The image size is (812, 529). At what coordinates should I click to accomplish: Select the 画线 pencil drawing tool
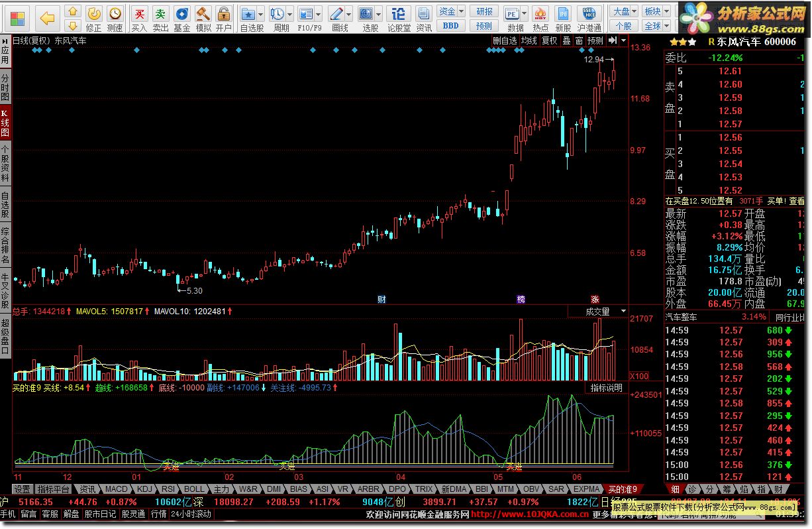(x=336, y=13)
